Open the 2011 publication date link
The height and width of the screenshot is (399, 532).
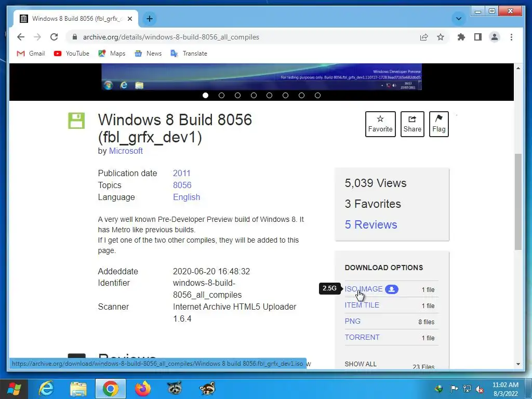click(181, 173)
